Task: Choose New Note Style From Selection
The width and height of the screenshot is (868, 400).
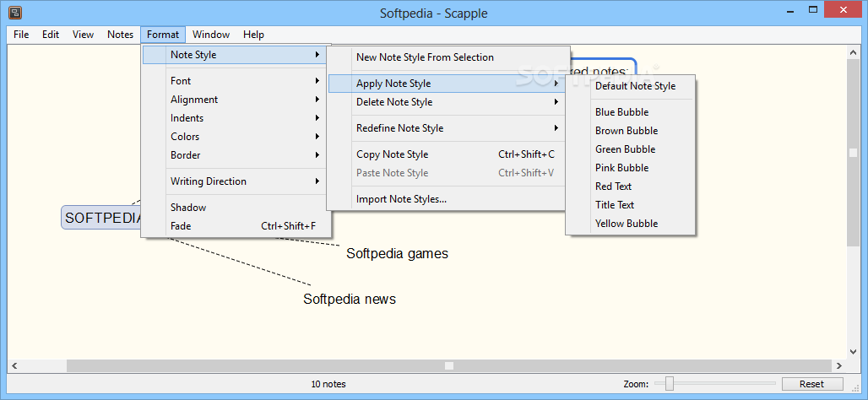Action: pos(448,57)
